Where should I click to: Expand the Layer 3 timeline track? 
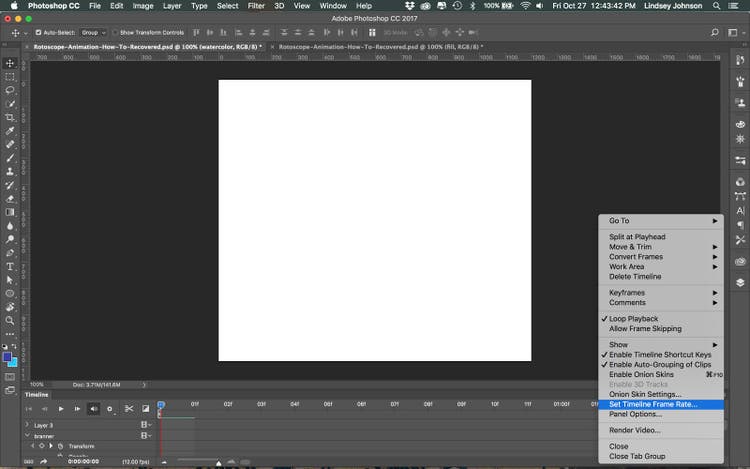[27, 425]
